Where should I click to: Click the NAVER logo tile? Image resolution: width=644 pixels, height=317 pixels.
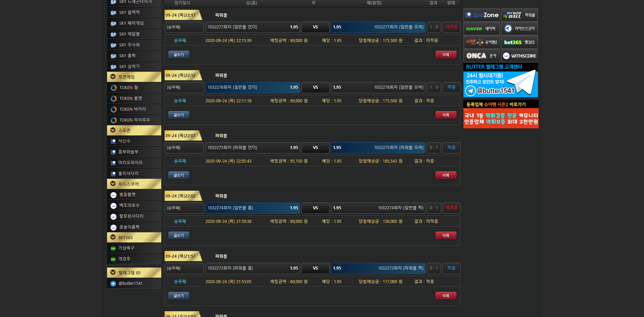(x=481, y=29)
